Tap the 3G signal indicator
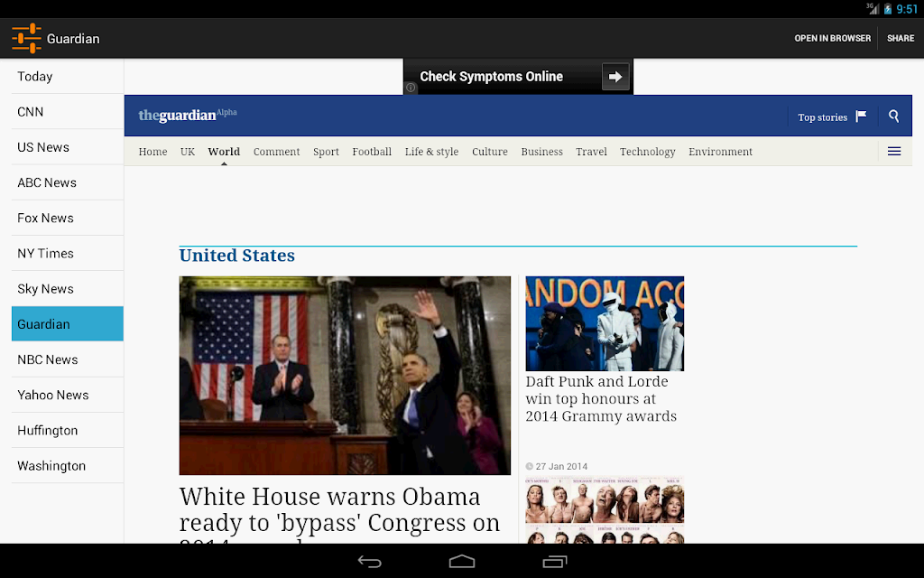 coord(873,8)
